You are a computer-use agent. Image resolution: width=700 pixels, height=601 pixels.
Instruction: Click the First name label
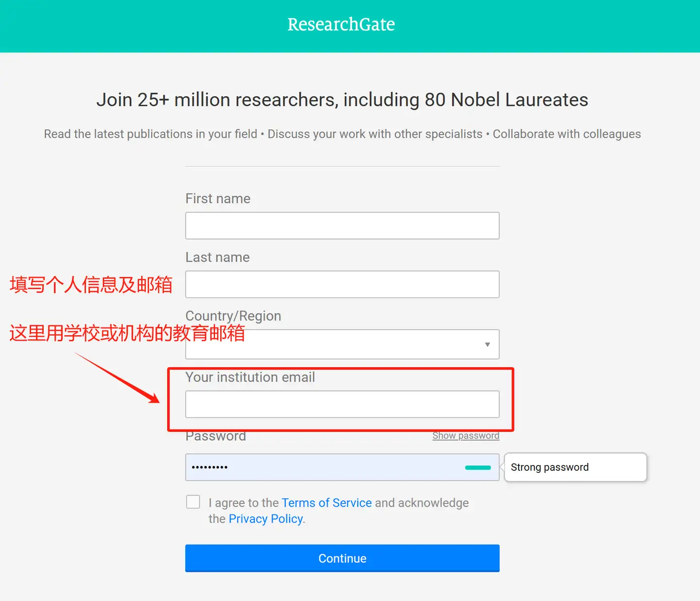tap(218, 199)
